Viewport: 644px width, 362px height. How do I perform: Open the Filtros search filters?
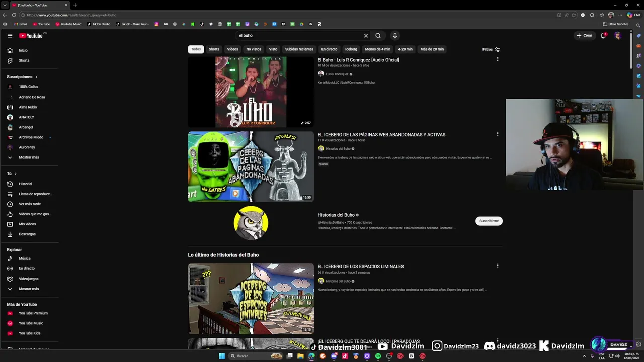(491, 49)
